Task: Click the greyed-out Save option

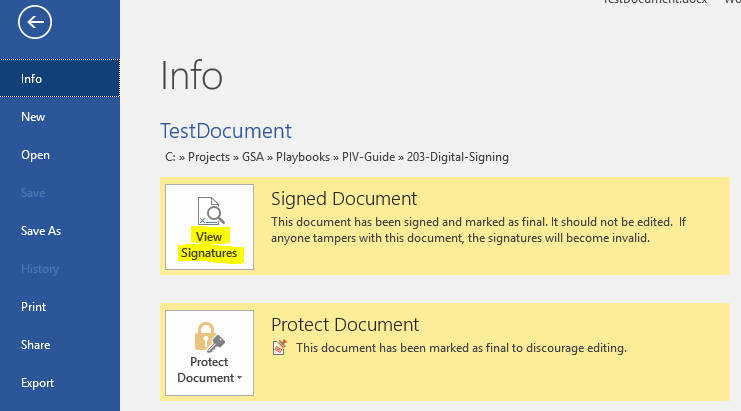Action: 33,193
